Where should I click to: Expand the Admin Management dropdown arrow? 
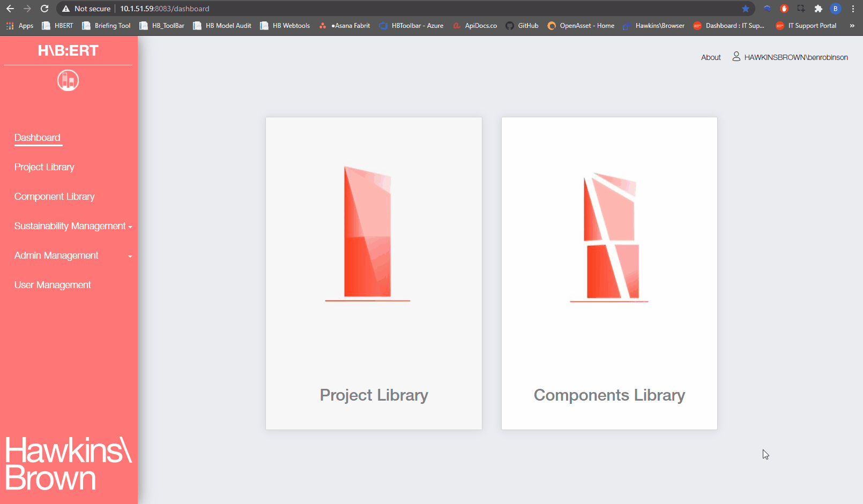point(130,257)
